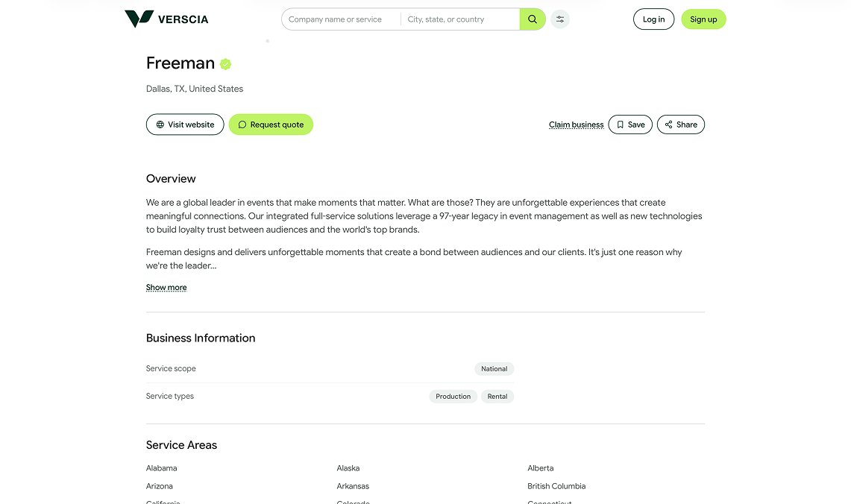Focus the Company name or service field
Screen dimensions: 851x504
tap(341, 19)
